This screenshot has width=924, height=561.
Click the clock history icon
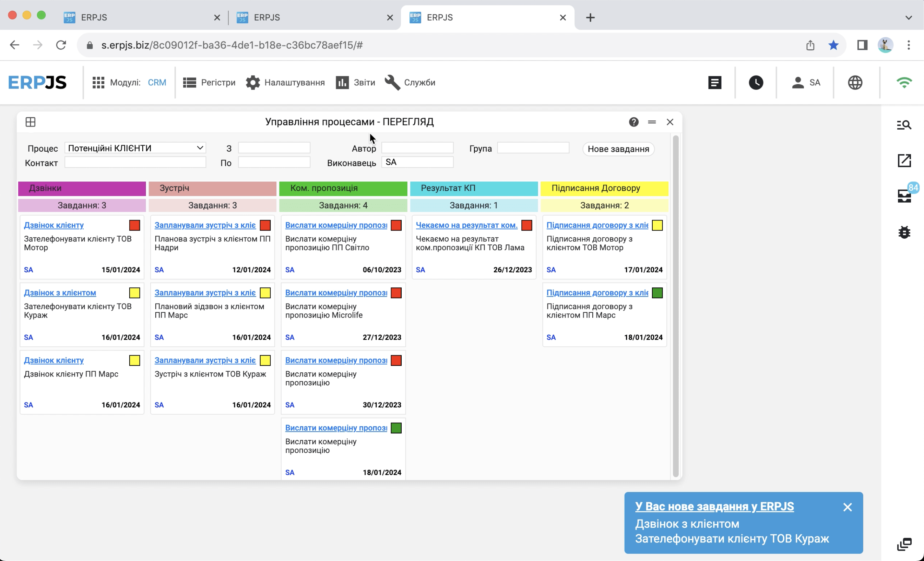coord(756,83)
